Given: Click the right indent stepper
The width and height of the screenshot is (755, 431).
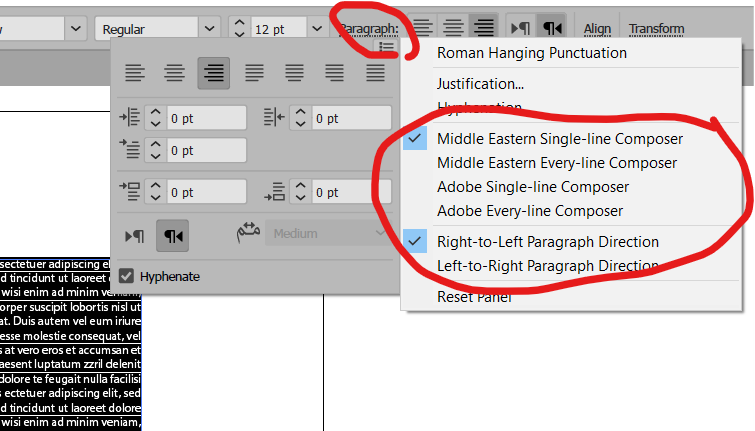Looking at the screenshot, I should (x=300, y=118).
